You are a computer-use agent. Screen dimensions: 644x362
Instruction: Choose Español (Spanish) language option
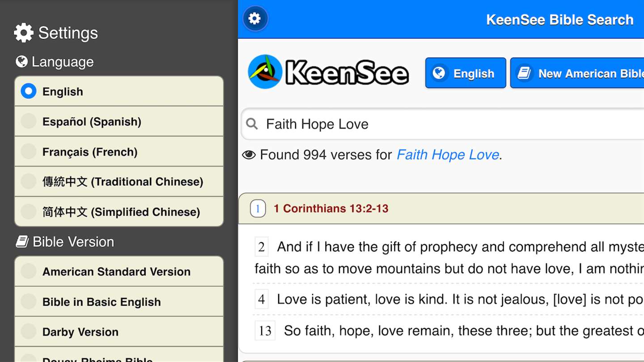click(29, 121)
